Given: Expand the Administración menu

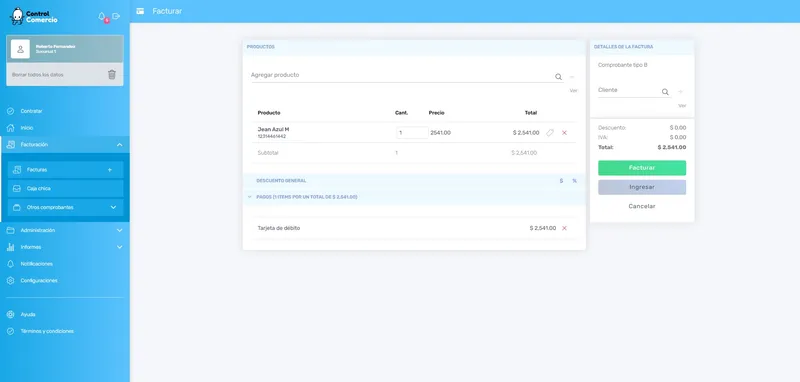Looking at the screenshot, I should (x=119, y=231).
